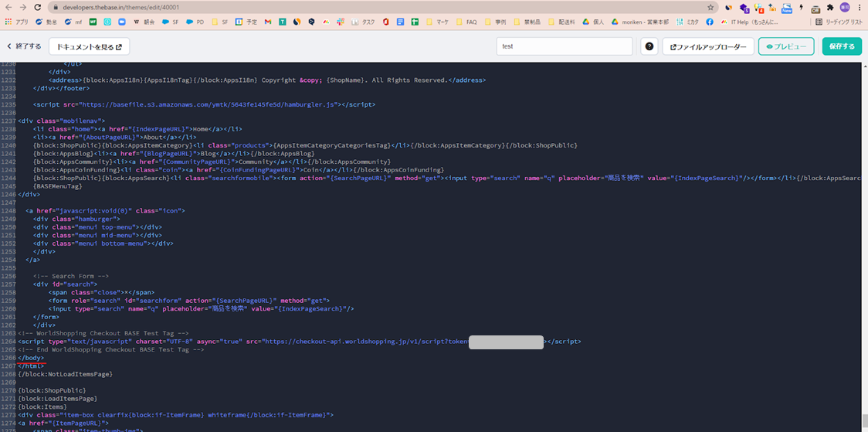Open the Google Docs bookmark icon
The width and height of the screenshot is (868, 432).
(x=400, y=22)
